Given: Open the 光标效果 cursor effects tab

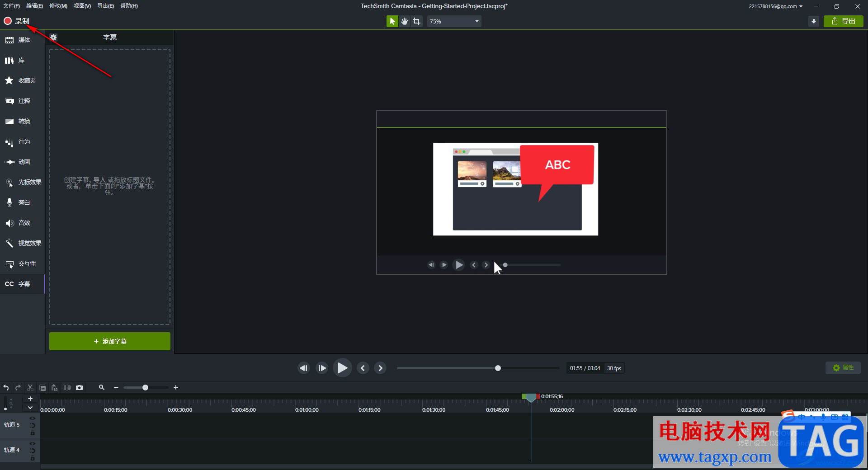Looking at the screenshot, I should click(23, 183).
